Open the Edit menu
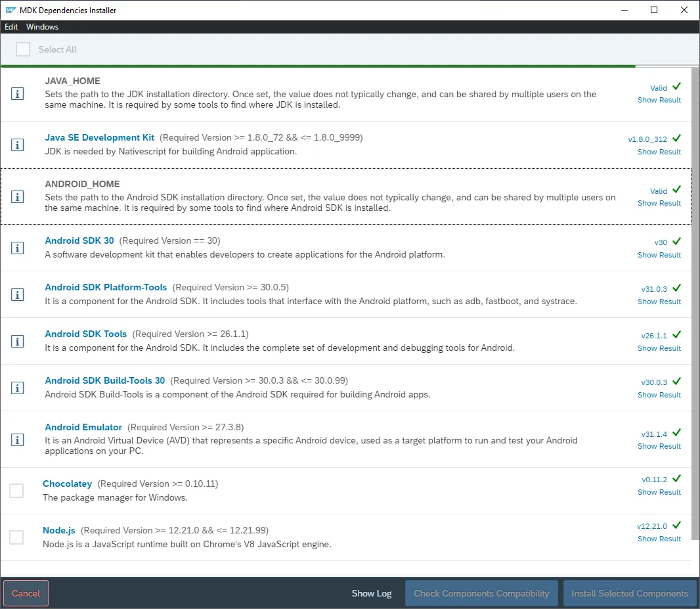This screenshot has height=609, width=700. tap(11, 27)
